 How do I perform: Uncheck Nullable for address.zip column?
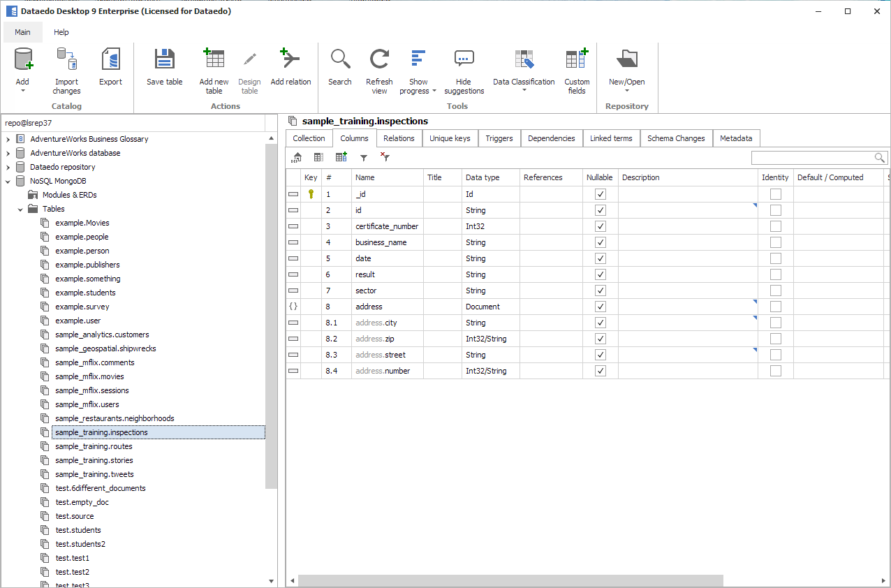[600, 339]
